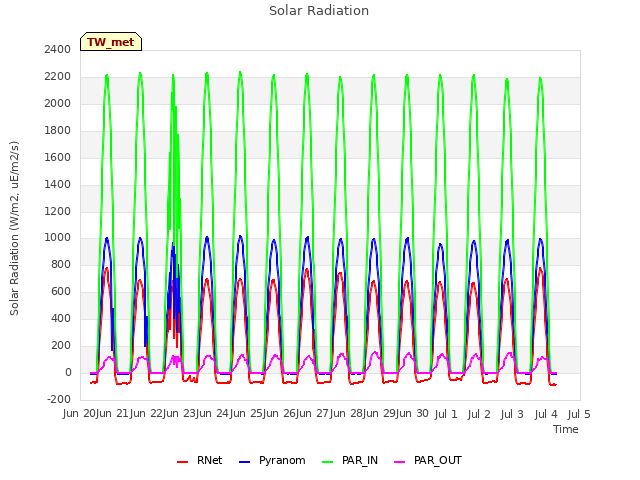
Task: Click the Jun 29 x-axis tick label
Action: click(x=381, y=413)
